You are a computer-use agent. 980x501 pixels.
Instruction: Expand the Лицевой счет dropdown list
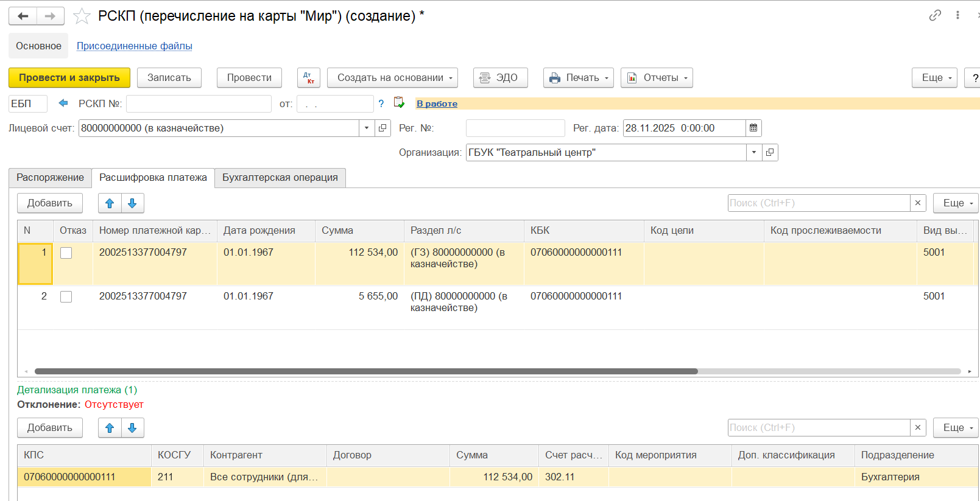pyautogui.click(x=367, y=128)
